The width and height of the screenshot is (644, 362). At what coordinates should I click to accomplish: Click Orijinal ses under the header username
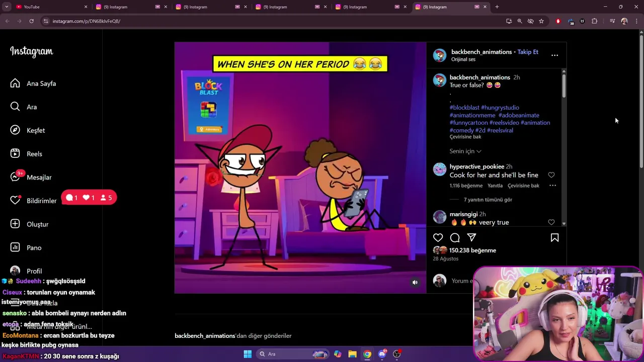(x=463, y=59)
